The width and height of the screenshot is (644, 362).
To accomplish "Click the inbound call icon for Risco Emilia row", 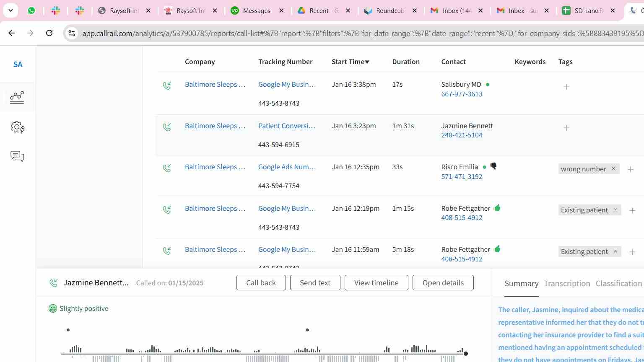I will point(167,168).
